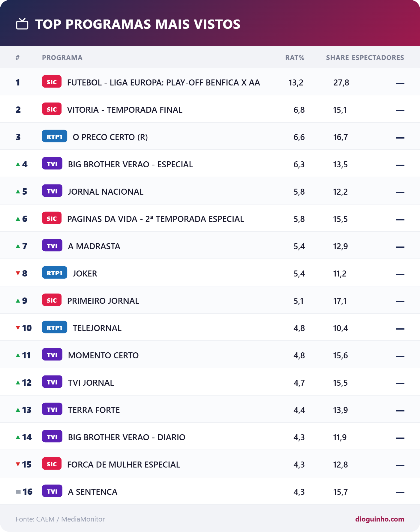The image size is (420, 532).
Task: Click the dash in the A Madrasta row
Action: pos(400,247)
